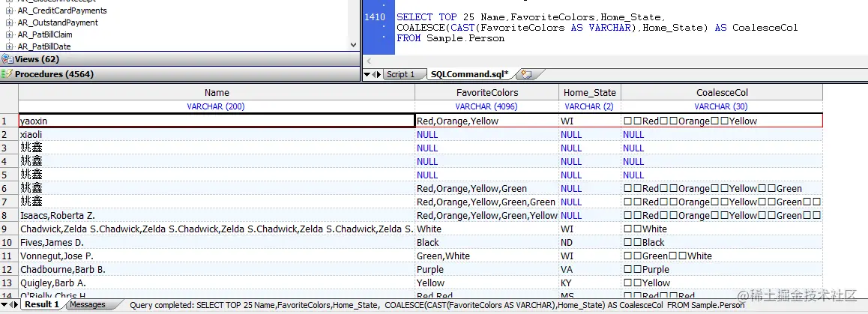Click the VARCHAR (4096) type label
This screenshot has width=868, height=314.
click(486, 106)
